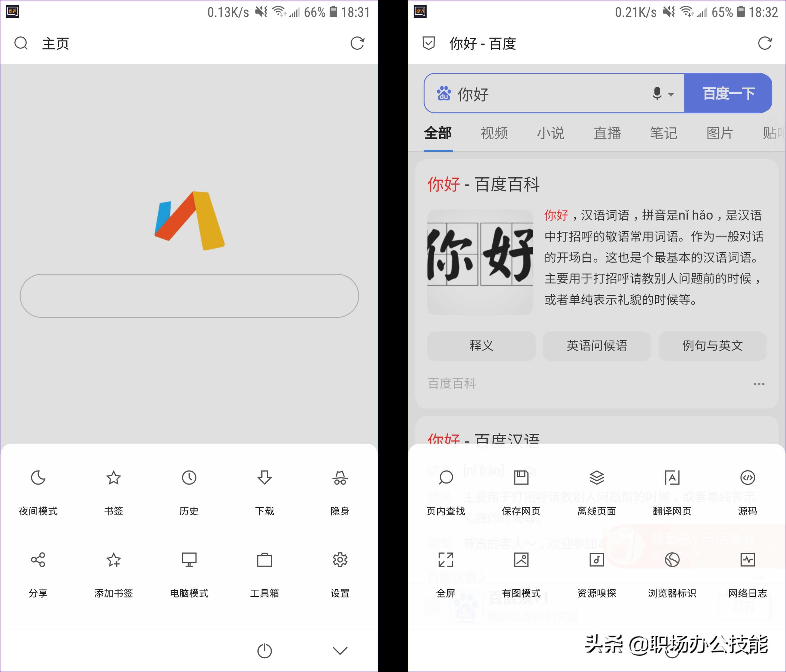Collapse left menu with down chevron
The width and height of the screenshot is (786, 672).
coord(340,651)
